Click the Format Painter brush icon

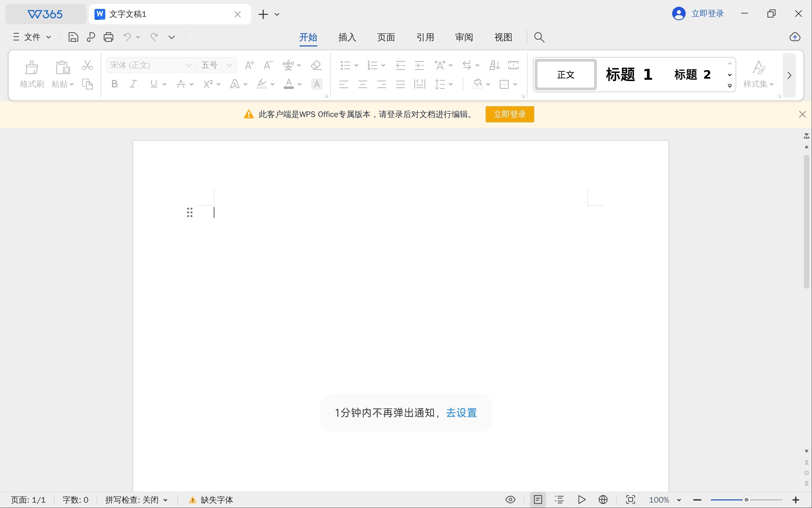click(32, 67)
